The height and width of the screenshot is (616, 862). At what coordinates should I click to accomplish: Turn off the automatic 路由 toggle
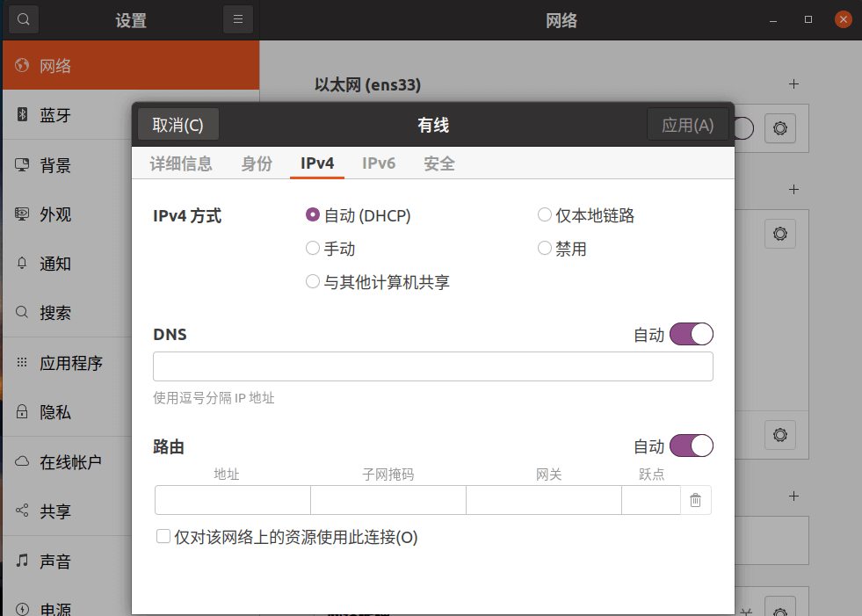tap(691, 446)
